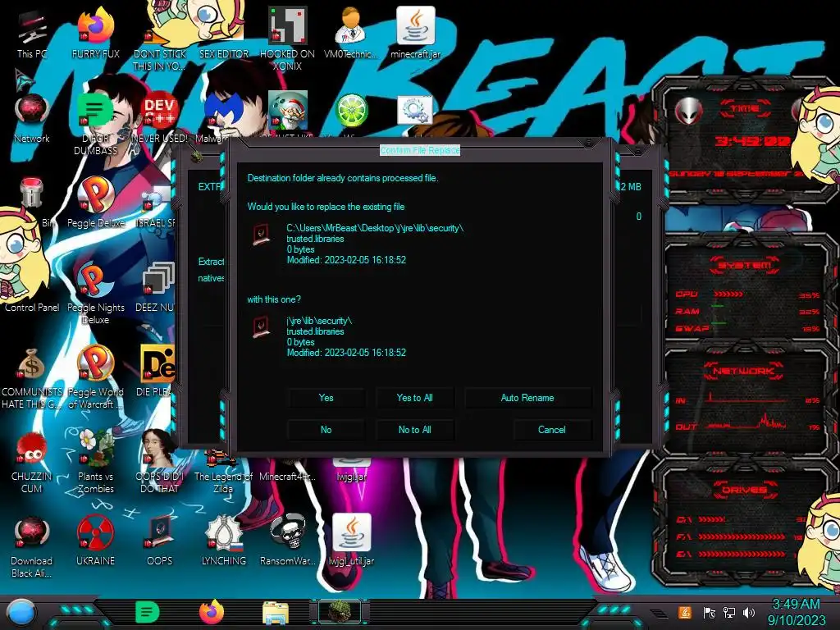
Task: Open This PC desktop icon
Action: click(32, 33)
